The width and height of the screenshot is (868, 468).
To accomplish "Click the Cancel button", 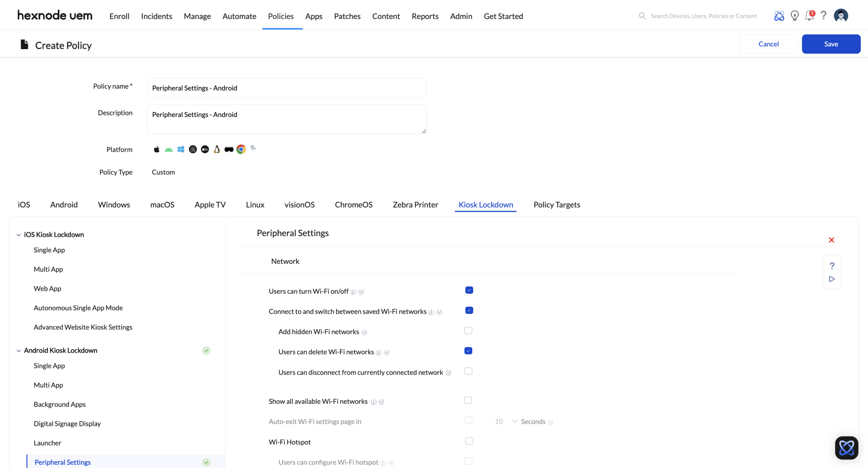I will [768, 44].
